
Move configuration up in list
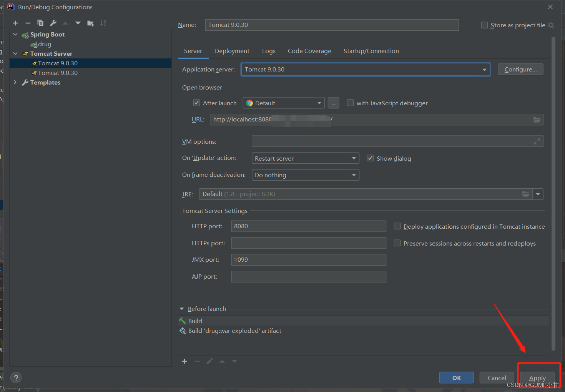pyautogui.click(x=65, y=23)
